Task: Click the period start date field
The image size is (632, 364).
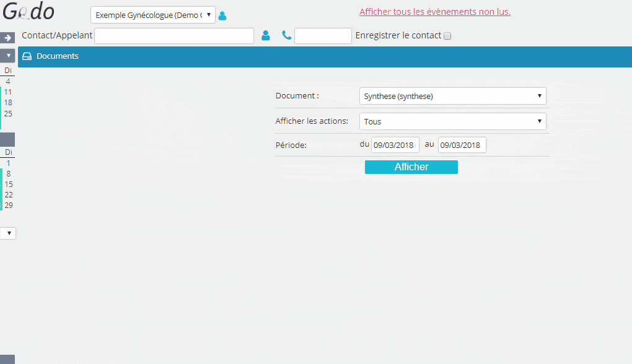Action: pos(395,145)
